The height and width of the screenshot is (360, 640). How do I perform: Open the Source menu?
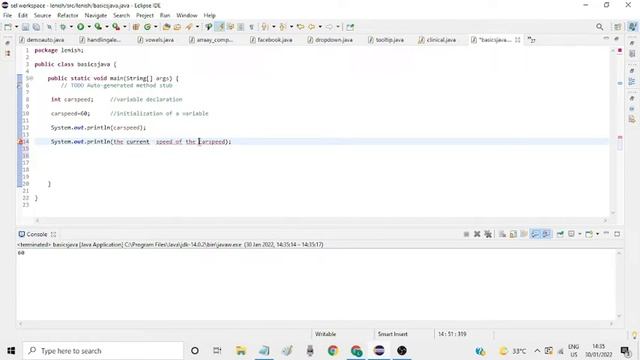42,16
